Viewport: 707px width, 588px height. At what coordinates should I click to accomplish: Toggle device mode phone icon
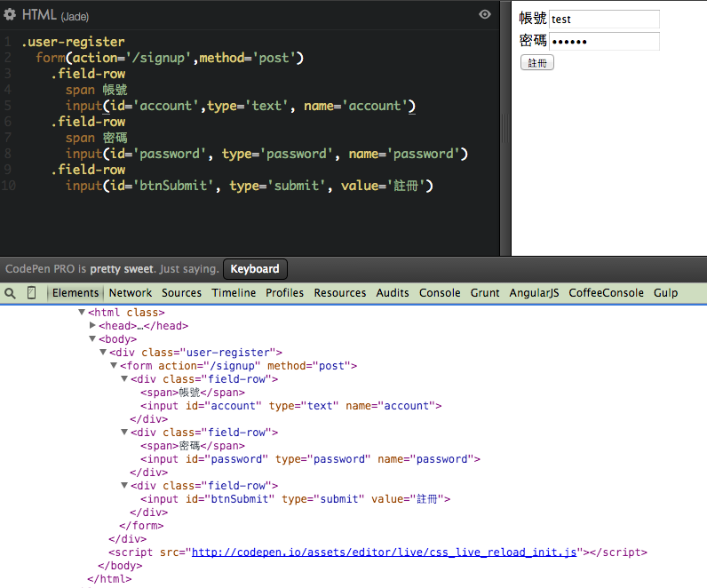click(x=32, y=293)
